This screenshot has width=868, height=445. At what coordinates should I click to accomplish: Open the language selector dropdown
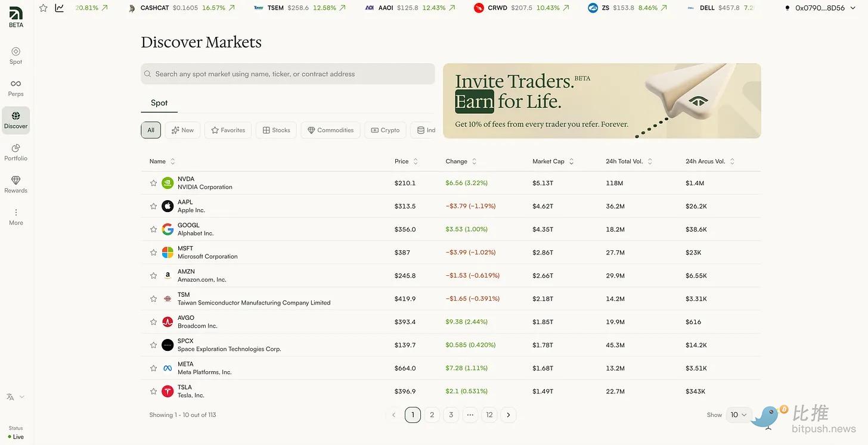15,397
